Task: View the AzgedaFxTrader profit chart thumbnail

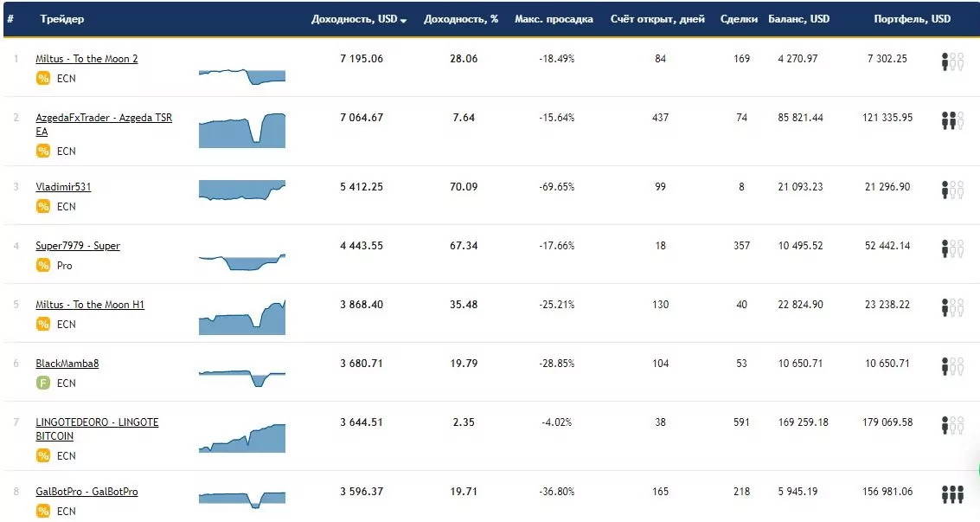Action: tap(242, 131)
